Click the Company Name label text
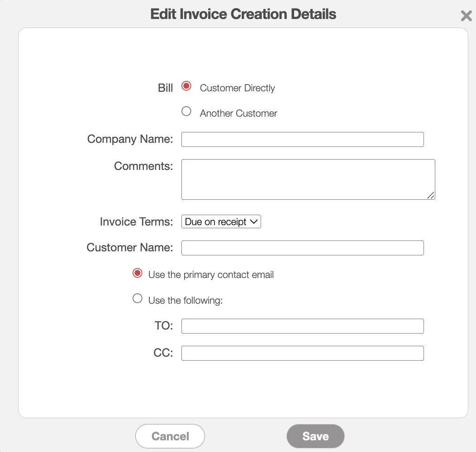Viewport: 476px width, 452px height. 130,139
